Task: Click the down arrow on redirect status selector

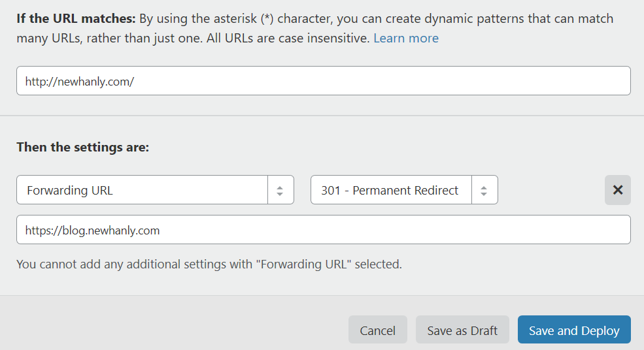Action: coord(484,195)
